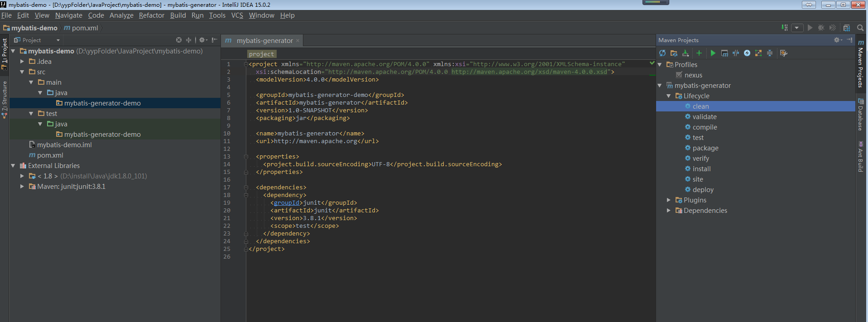Select the package lifecycle phase
868x322 pixels.
click(x=705, y=148)
